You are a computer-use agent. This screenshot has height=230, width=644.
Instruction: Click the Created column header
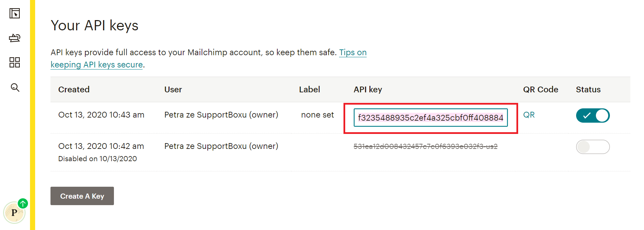coord(74,90)
